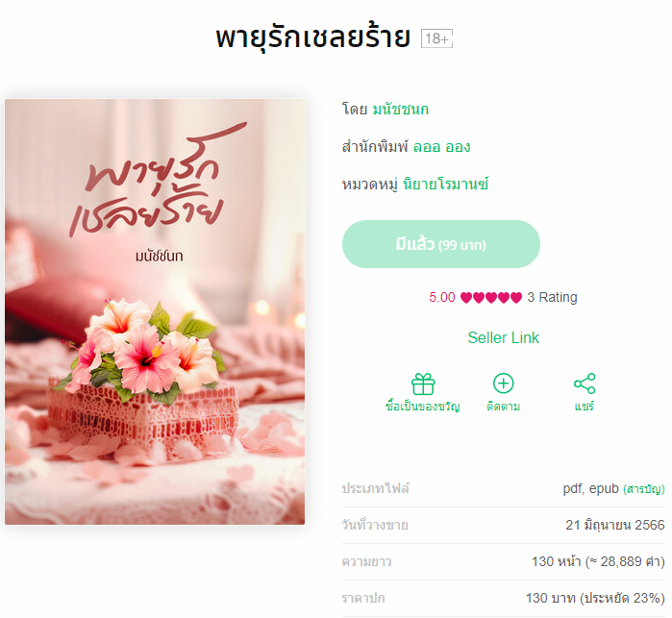Click the share icon
This screenshot has width=672, height=618.
(585, 383)
